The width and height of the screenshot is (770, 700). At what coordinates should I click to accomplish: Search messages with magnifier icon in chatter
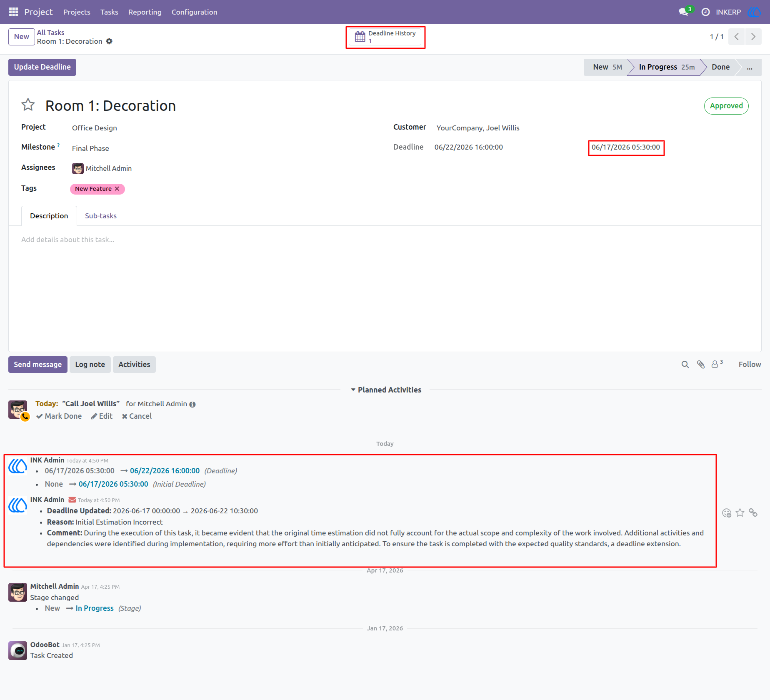(685, 365)
